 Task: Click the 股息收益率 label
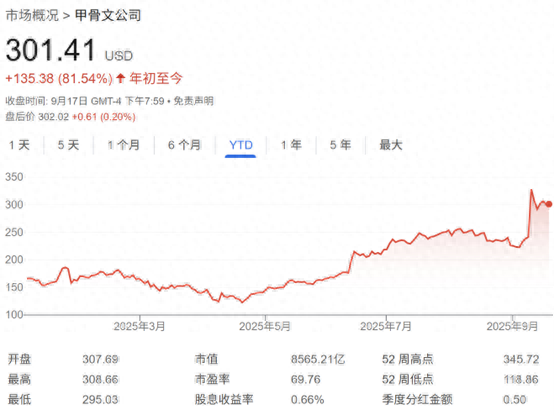pyautogui.click(x=224, y=399)
